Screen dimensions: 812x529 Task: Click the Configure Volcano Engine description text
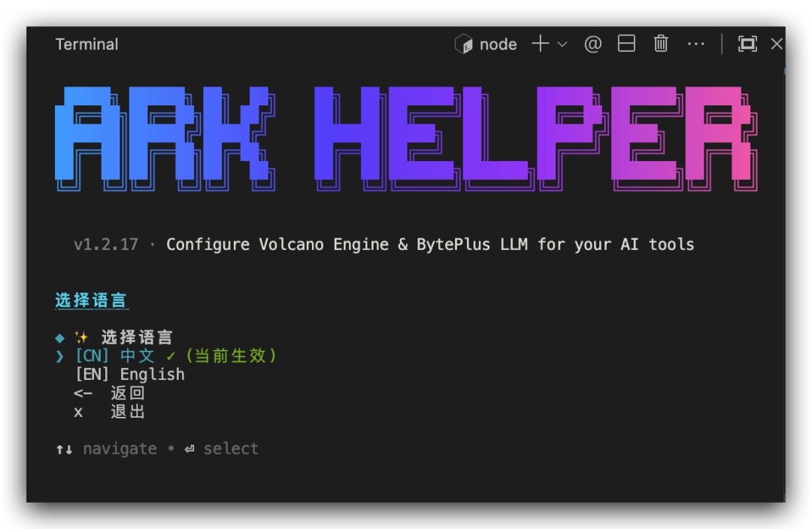point(430,244)
